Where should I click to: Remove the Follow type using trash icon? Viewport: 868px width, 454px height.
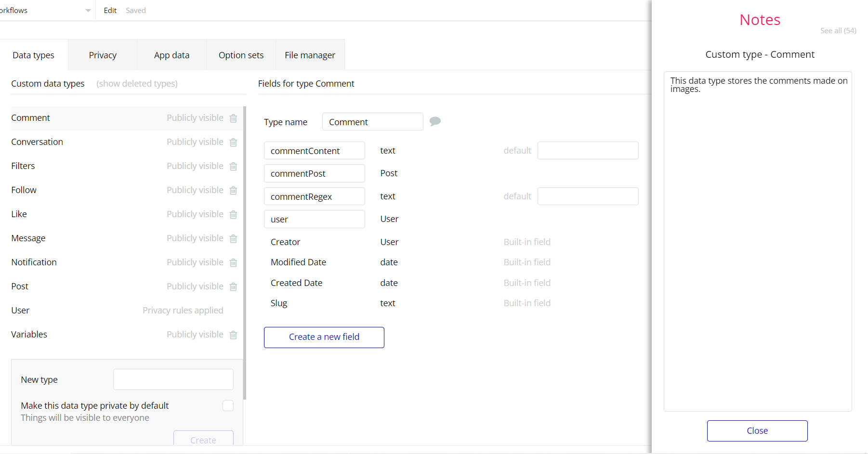(x=233, y=191)
